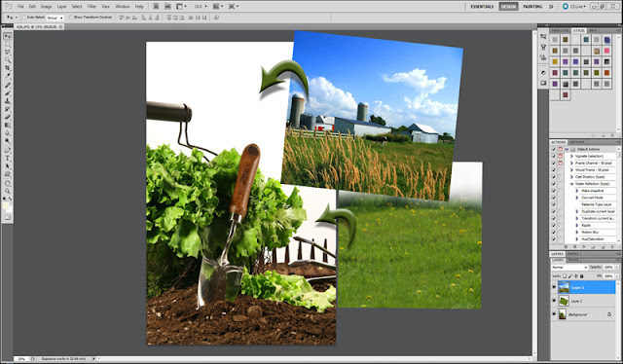
Task: Select the Crop tool
Action: click(x=8, y=68)
